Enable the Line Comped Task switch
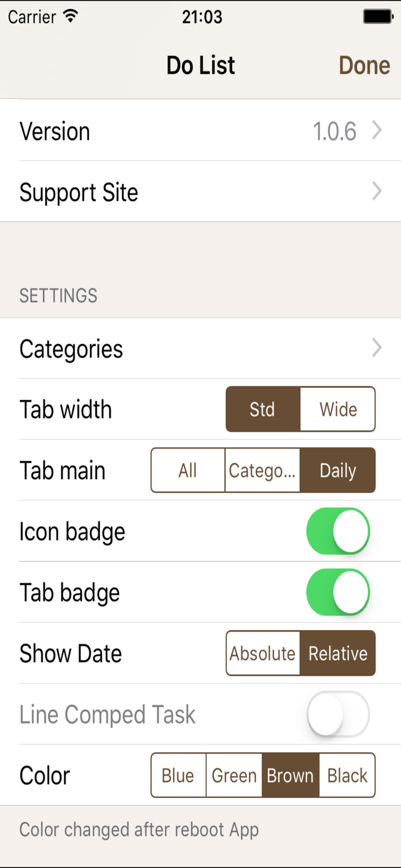The image size is (401, 868). 338,714
